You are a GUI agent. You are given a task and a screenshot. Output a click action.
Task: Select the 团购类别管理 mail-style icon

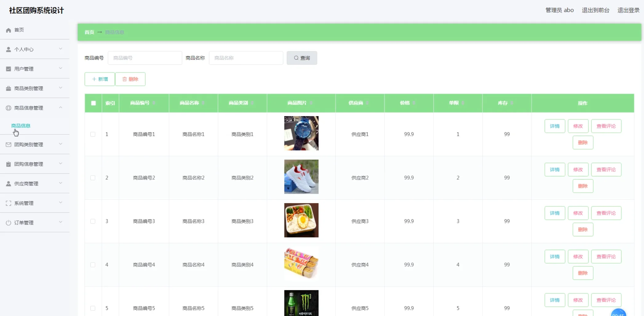[8, 144]
